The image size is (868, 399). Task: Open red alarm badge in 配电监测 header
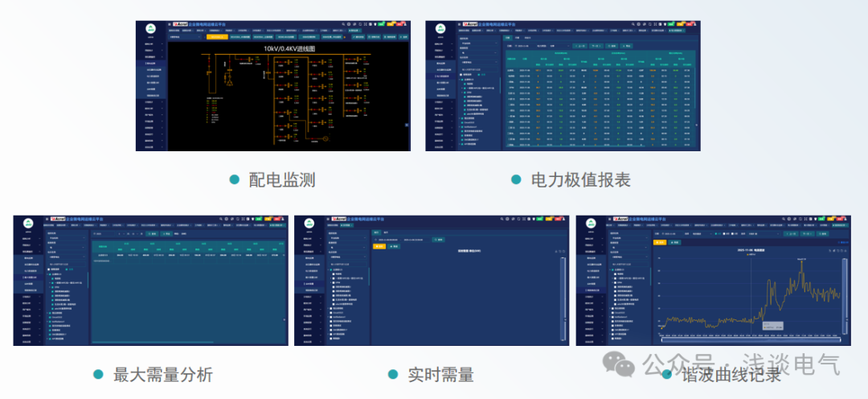(x=399, y=24)
